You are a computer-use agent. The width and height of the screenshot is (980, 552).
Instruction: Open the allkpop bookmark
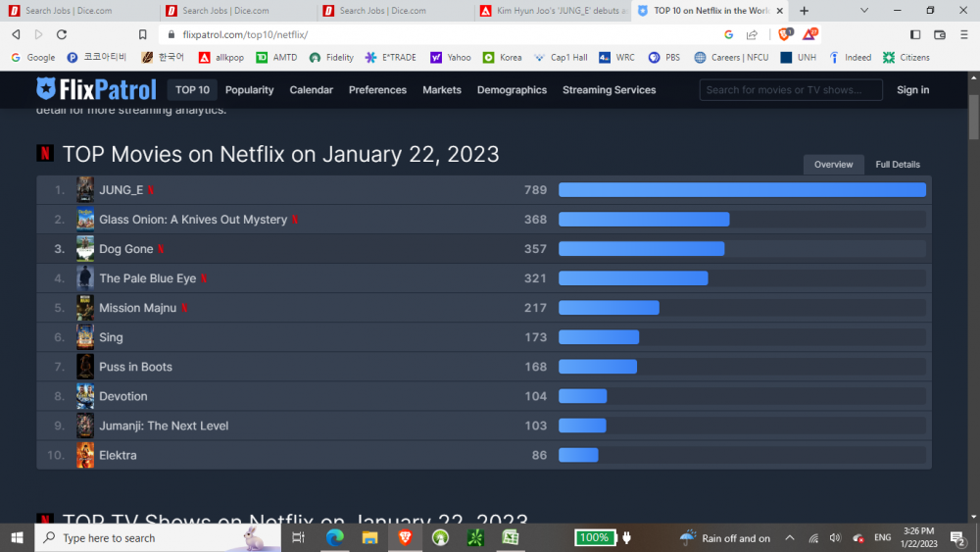[x=221, y=58]
